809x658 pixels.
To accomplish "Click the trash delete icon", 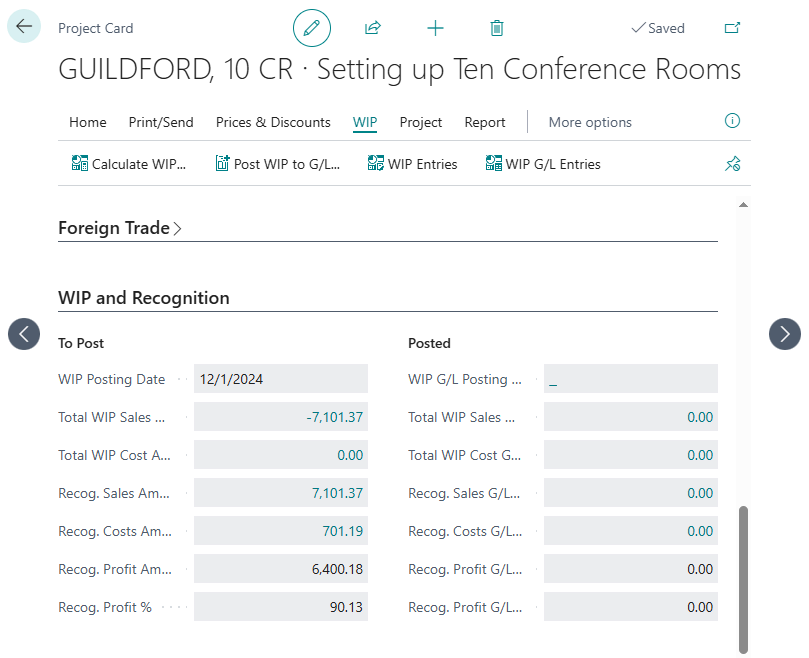I will [497, 28].
